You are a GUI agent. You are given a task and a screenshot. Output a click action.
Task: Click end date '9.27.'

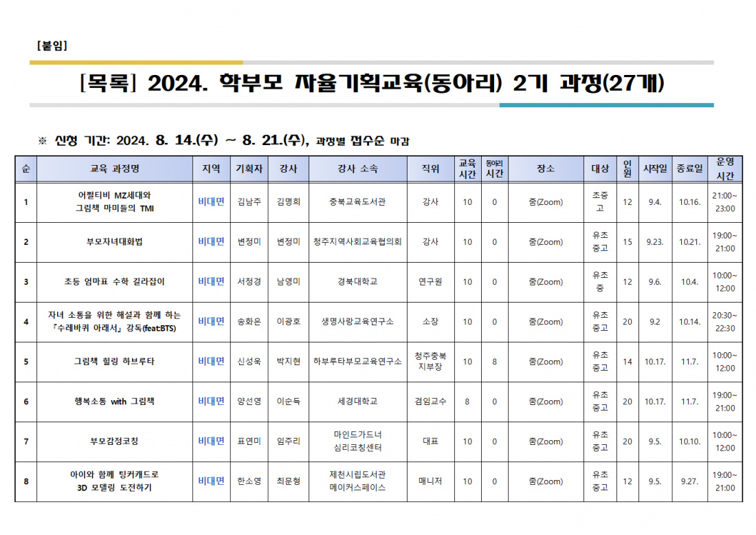689,481
